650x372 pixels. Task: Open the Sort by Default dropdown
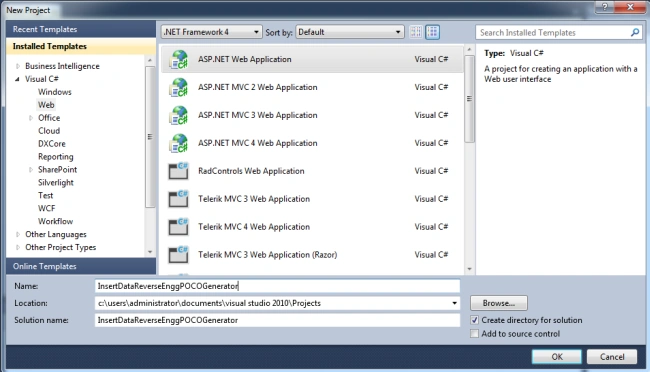click(x=350, y=32)
